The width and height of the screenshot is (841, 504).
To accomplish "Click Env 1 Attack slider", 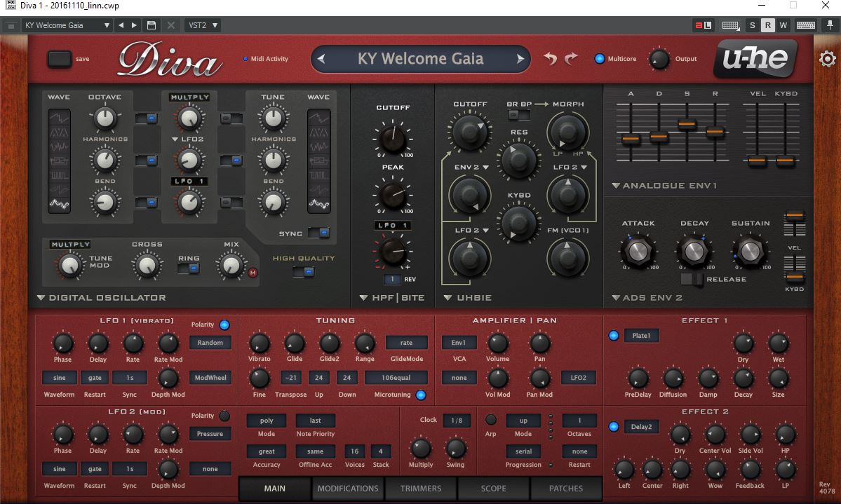I will tap(631, 139).
